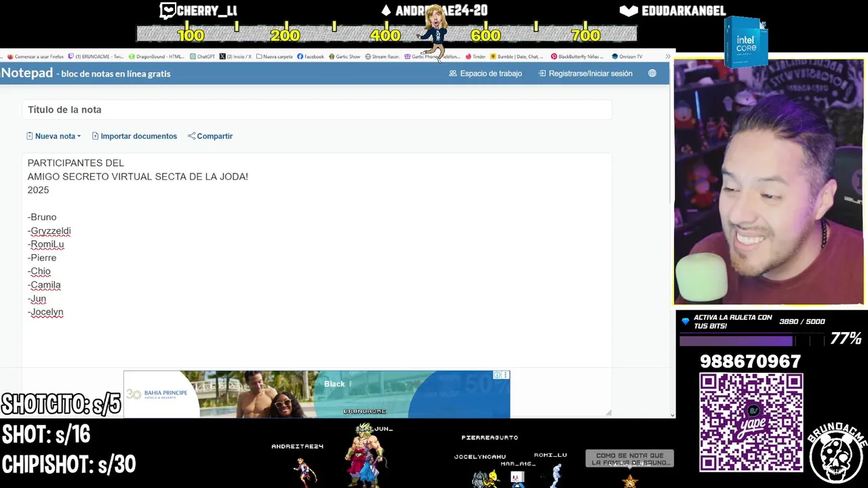Click the note textarea resize handle
The image size is (868, 488).
point(608,413)
